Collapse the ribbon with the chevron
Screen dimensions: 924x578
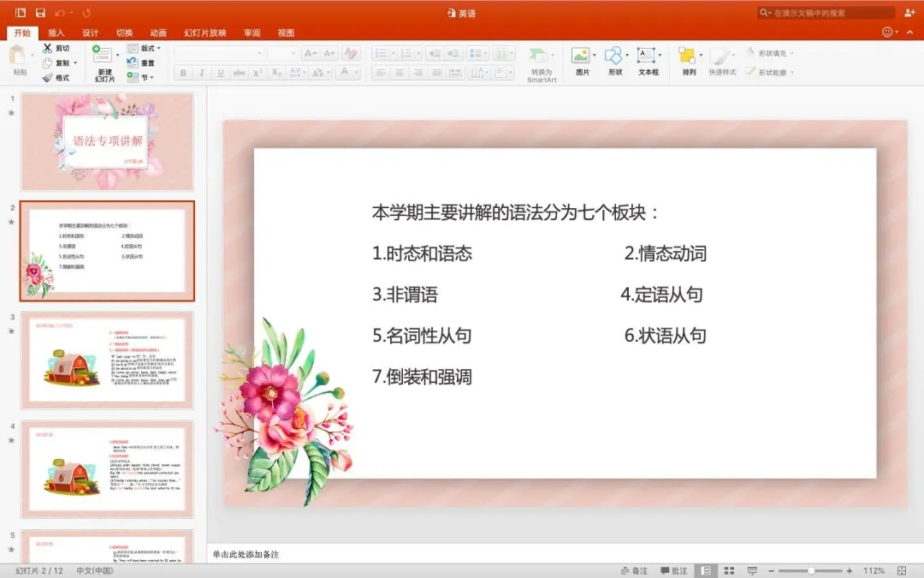tap(909, 32)
